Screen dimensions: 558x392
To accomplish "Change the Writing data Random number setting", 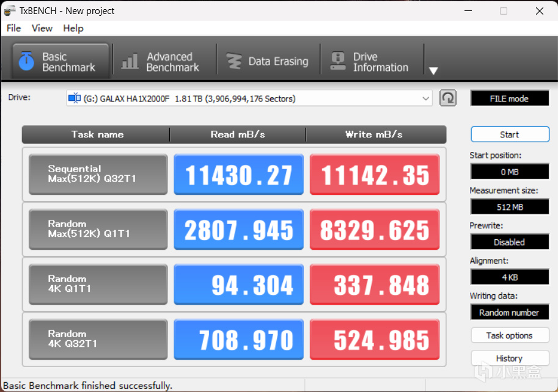I will coord(509,313).
